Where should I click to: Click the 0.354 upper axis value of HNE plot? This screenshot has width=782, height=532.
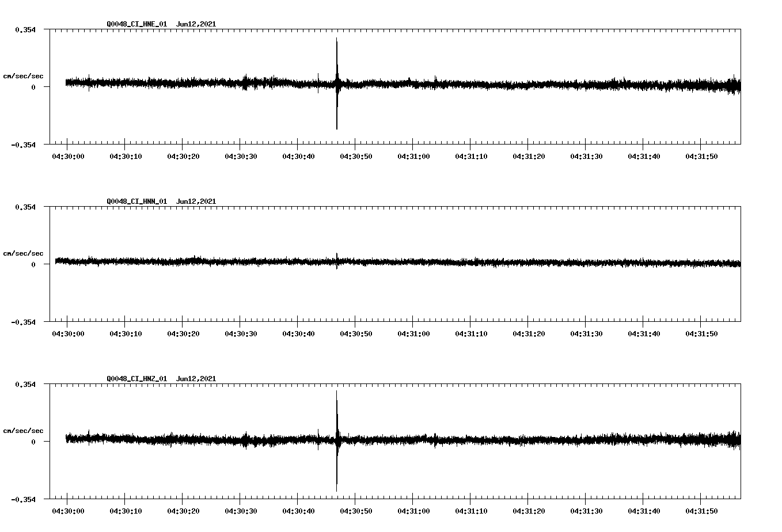25,29
